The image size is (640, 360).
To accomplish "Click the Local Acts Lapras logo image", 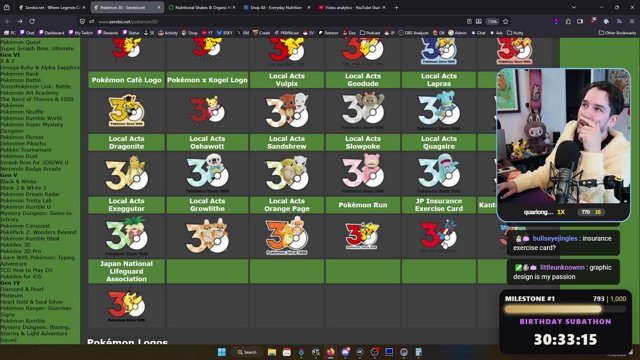I will pyautogui.click(x=439, y=110).
